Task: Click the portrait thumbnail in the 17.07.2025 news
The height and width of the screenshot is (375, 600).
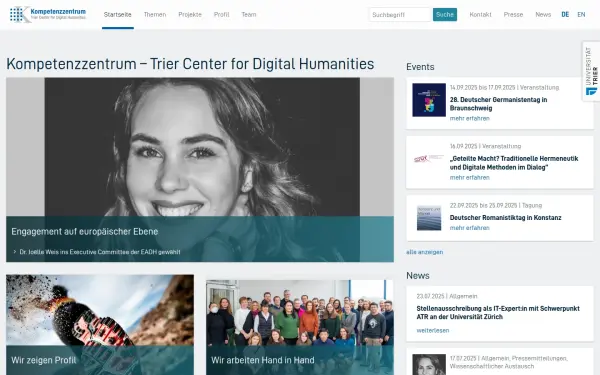Action: 429,365
